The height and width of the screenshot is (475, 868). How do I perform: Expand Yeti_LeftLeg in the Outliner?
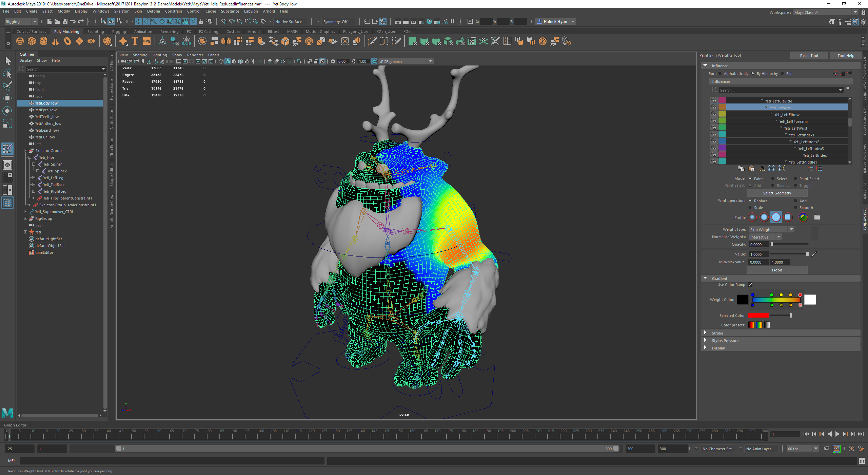[x=34, y=178]
